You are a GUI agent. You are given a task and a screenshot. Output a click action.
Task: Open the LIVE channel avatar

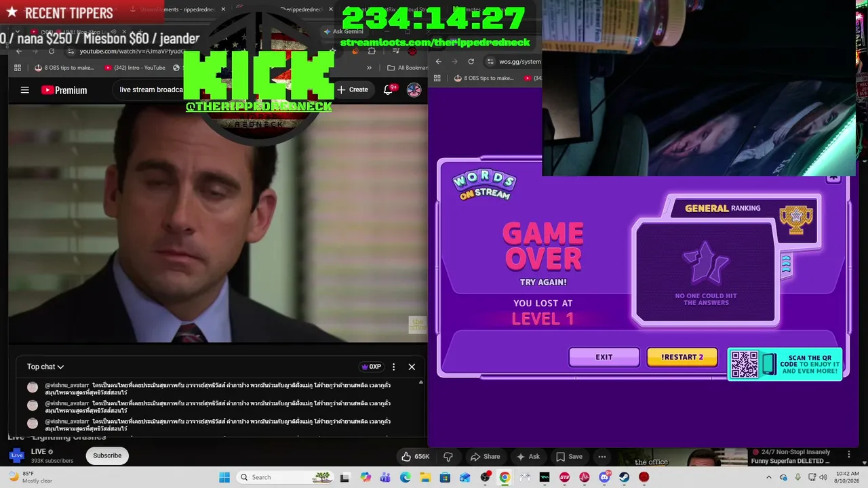pyautogui.click(x=16, y=455)
